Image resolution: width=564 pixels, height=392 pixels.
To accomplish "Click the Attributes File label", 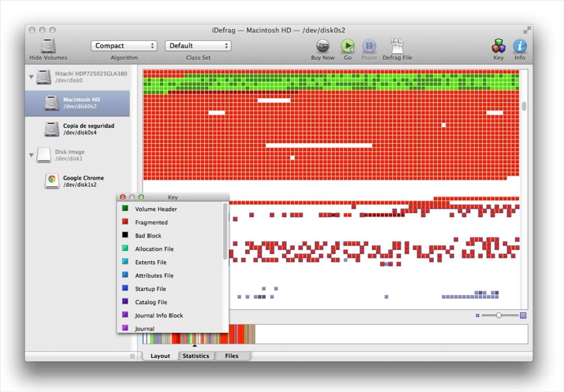I will [x=154, y=276].
